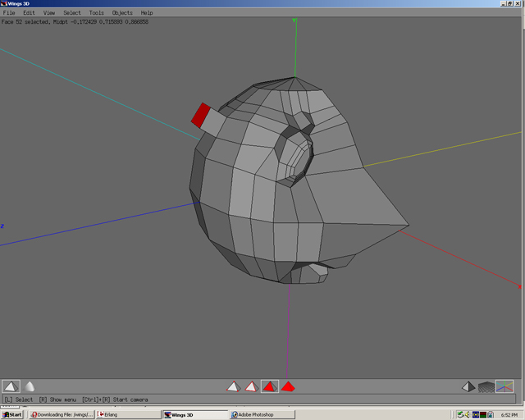Activate body selection mode red pyramid
The image size is (525, 420).
pos(288,387)
